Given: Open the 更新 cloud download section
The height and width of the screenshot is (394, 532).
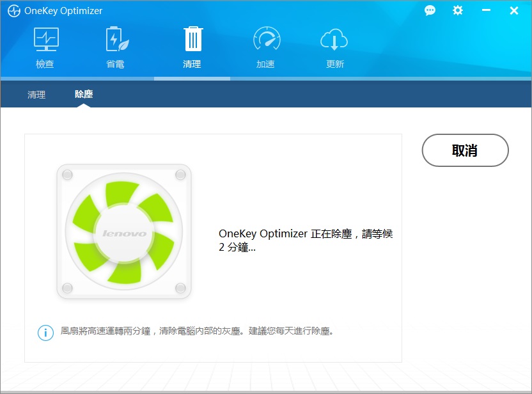Looking at the screenshot, I should click(334, 48).
